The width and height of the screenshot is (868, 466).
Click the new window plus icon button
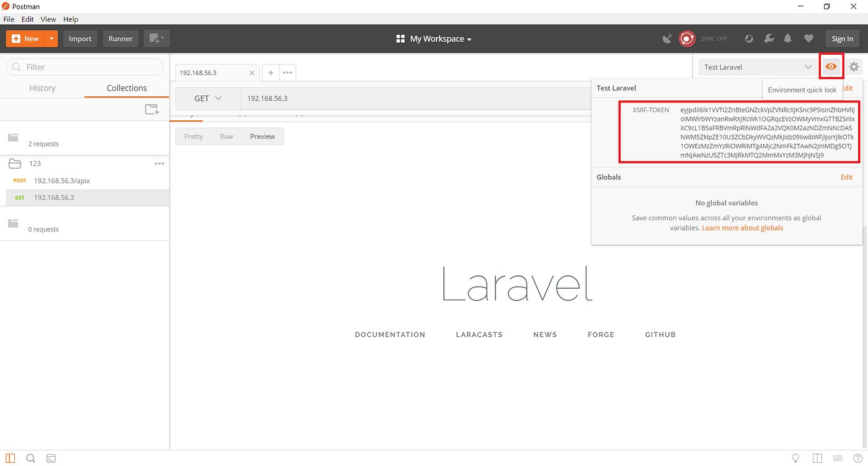click(x=157, y=38)
